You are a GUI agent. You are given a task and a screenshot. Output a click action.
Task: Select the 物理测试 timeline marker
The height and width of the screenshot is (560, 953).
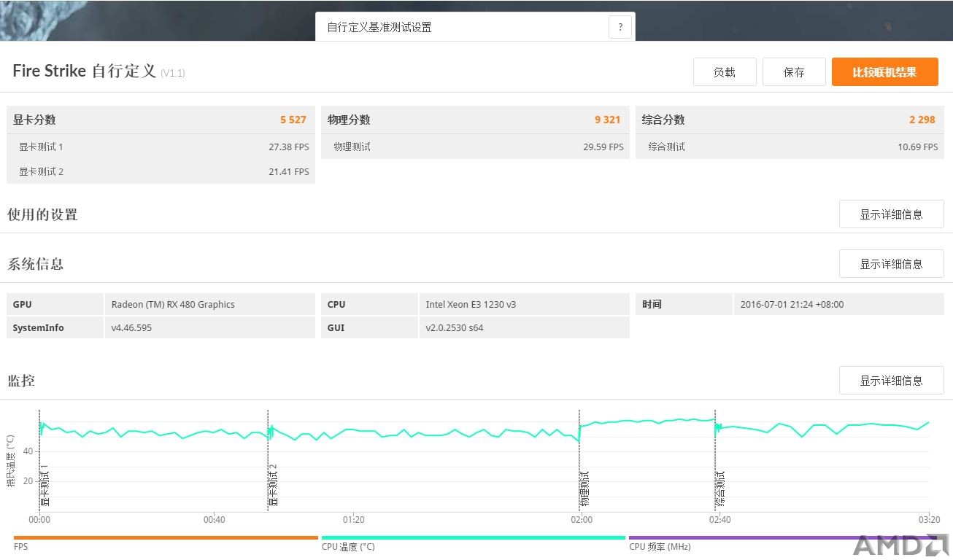point(584,489)
